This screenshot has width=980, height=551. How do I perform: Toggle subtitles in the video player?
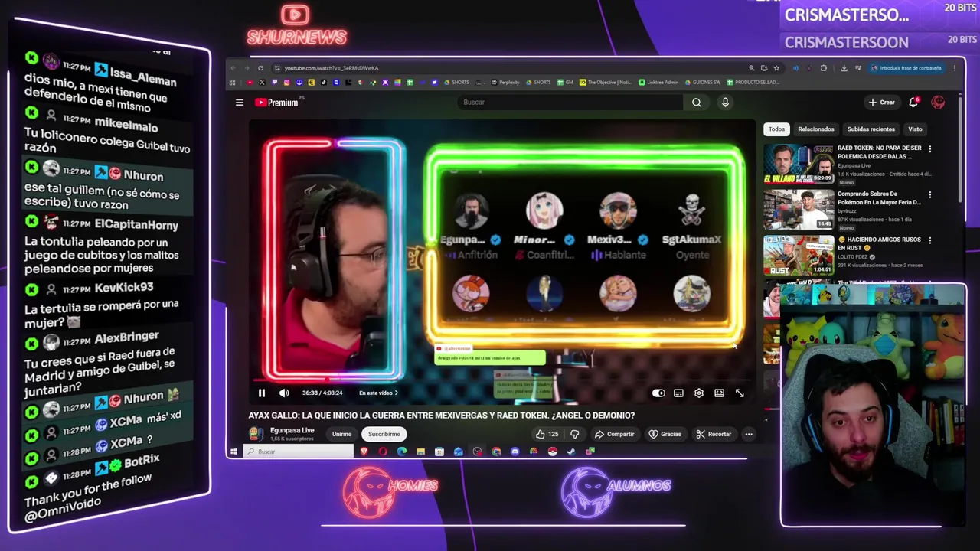tap(678, 393)
